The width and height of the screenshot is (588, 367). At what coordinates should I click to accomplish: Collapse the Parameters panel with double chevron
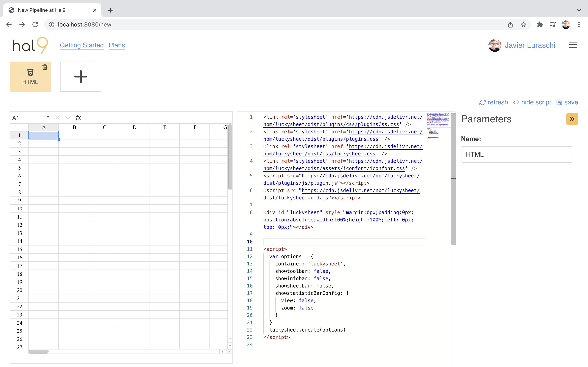pos(572,119)
